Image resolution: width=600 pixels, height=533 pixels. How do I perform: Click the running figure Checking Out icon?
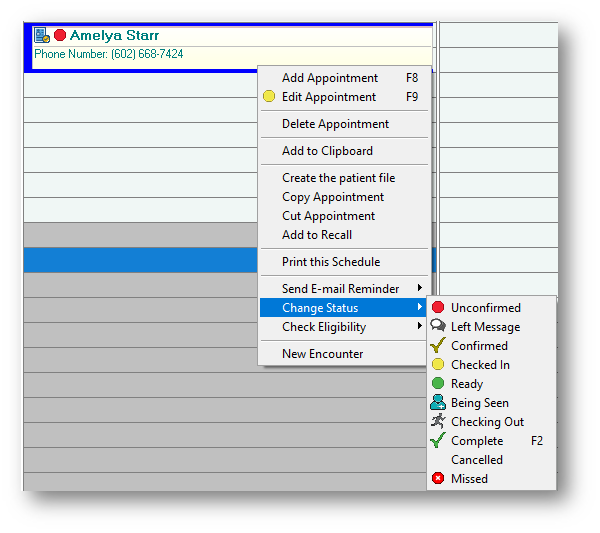pos(438,421)
